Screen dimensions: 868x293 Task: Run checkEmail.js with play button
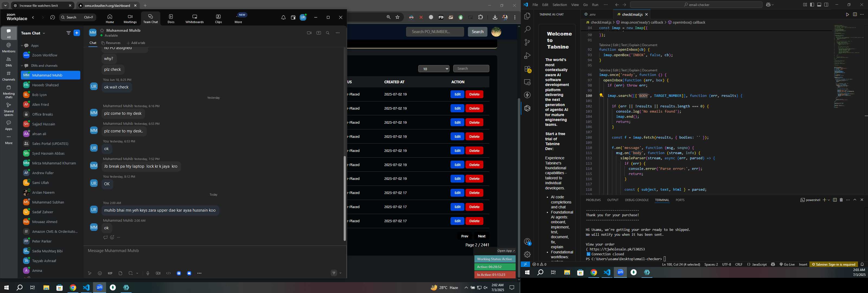pyautogui.click(x=847, y=14)
